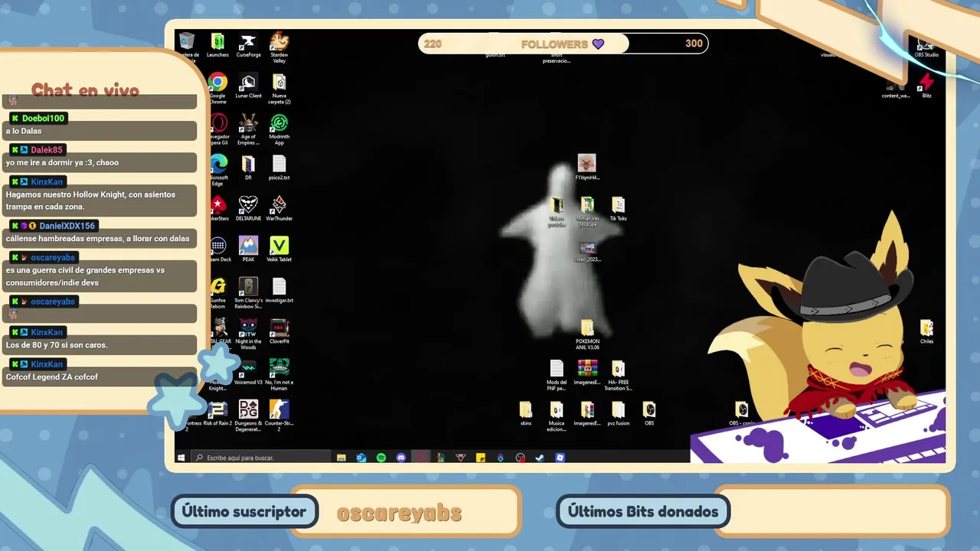Open the yellow Sticky Notes taskbar icon
Screen dimensions: 980x551
480,458
